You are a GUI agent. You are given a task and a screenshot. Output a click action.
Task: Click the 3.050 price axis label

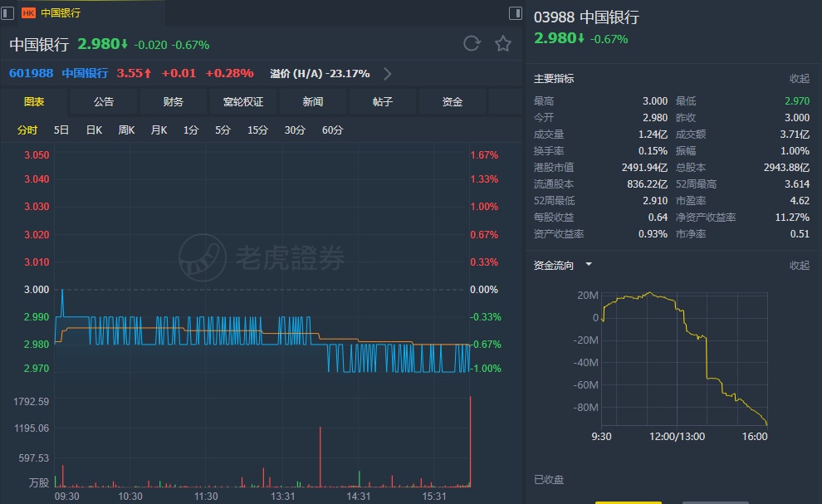(37, 155)
